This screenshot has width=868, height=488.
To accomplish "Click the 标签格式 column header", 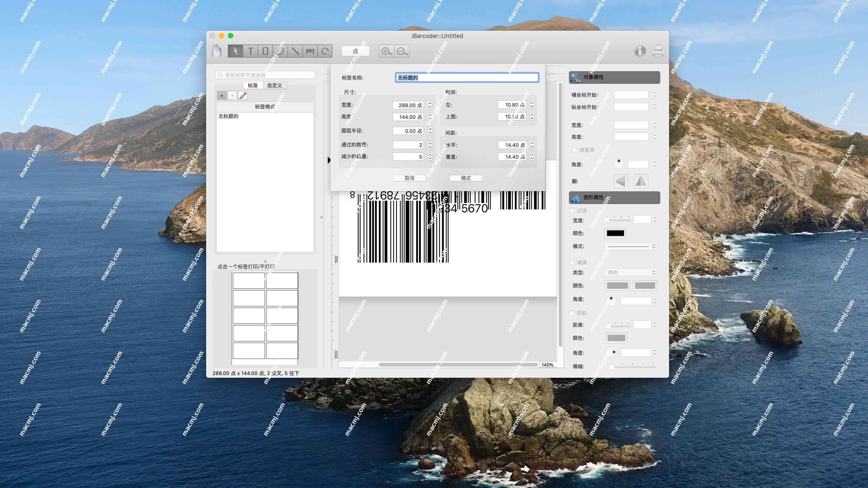I will 265,107.
